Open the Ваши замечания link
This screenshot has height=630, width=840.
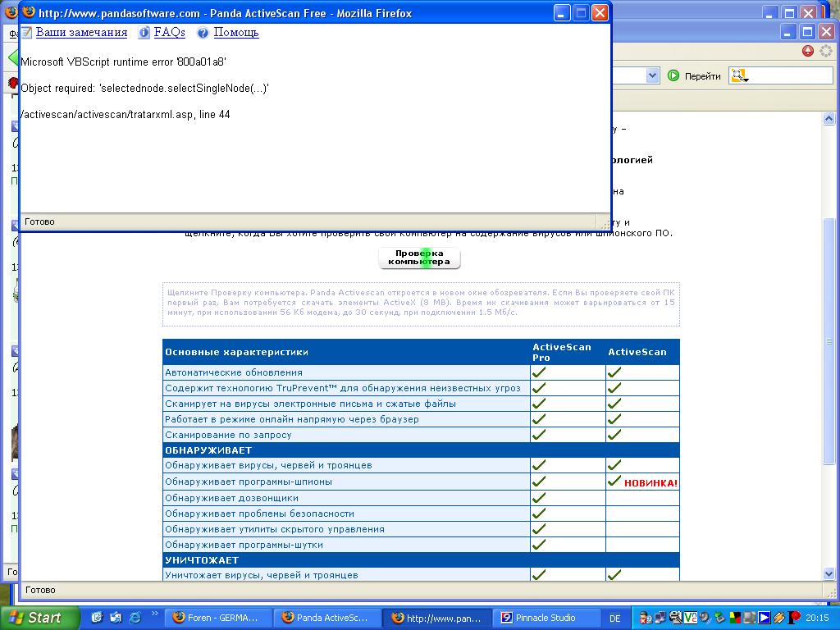click(81, 33)
